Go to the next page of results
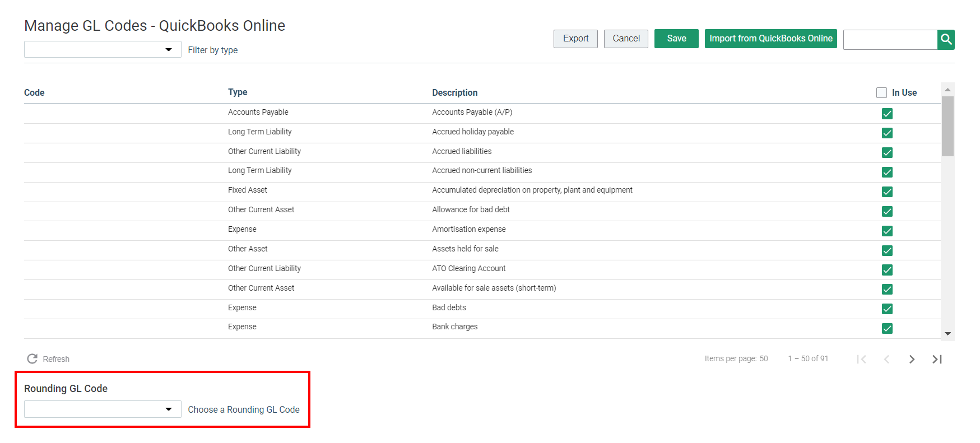This screenshot has height=443, width=980. [912, 359]
